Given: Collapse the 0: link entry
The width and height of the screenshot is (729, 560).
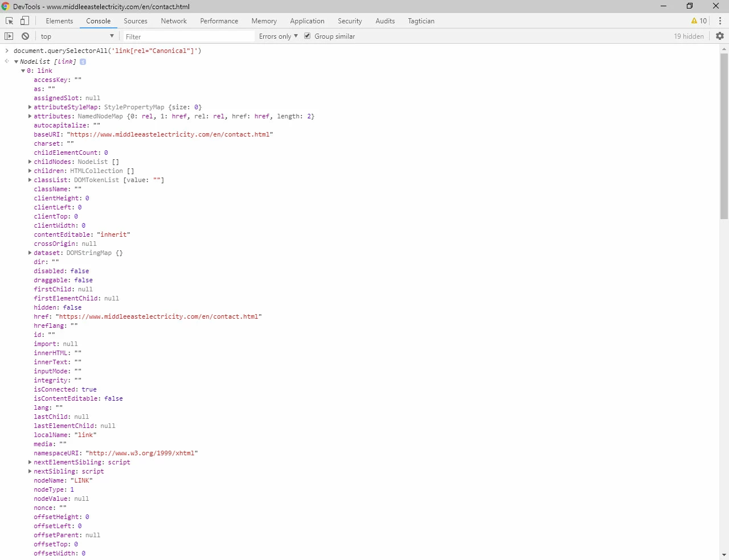Looking at the screenshot, I should (23, 71).
